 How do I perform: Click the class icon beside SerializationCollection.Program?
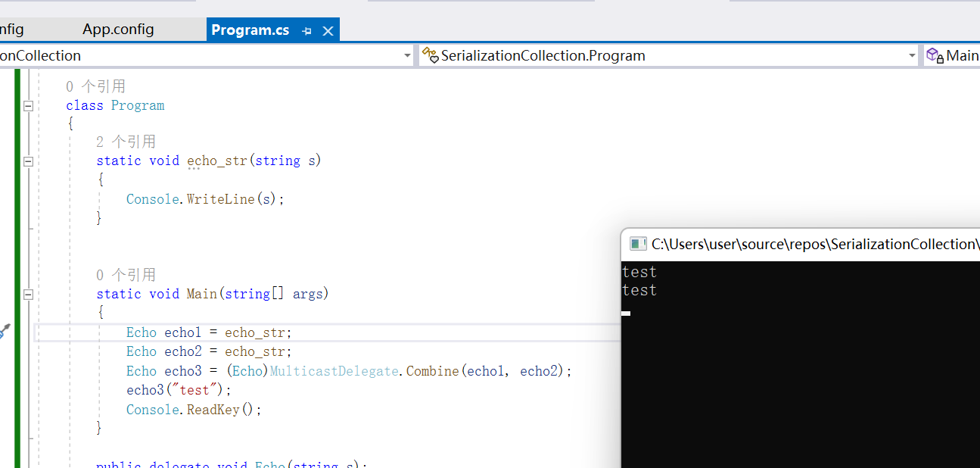point(431,55)
